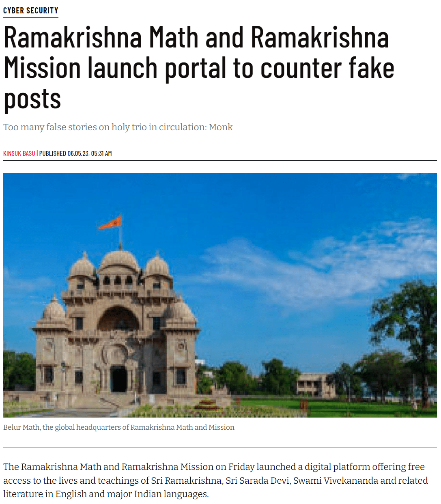
Task: Click the orange flag atop the temple
Action: click(x=110, y=223)
